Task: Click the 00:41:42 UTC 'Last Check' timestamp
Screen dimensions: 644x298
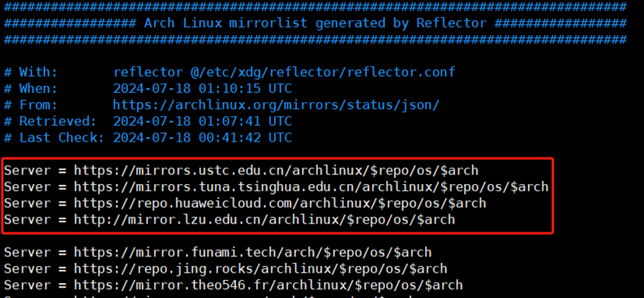Action: click(203, 138)
